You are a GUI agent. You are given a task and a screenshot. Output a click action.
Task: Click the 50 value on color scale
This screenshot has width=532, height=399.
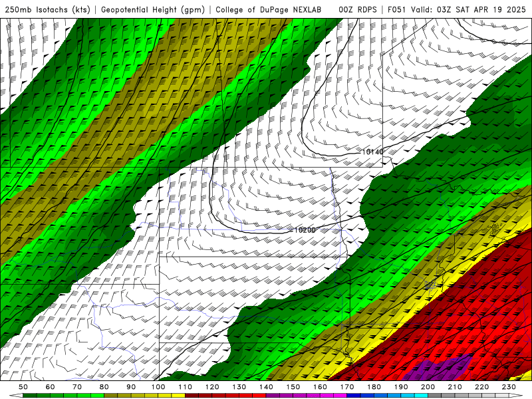[23, 387]
